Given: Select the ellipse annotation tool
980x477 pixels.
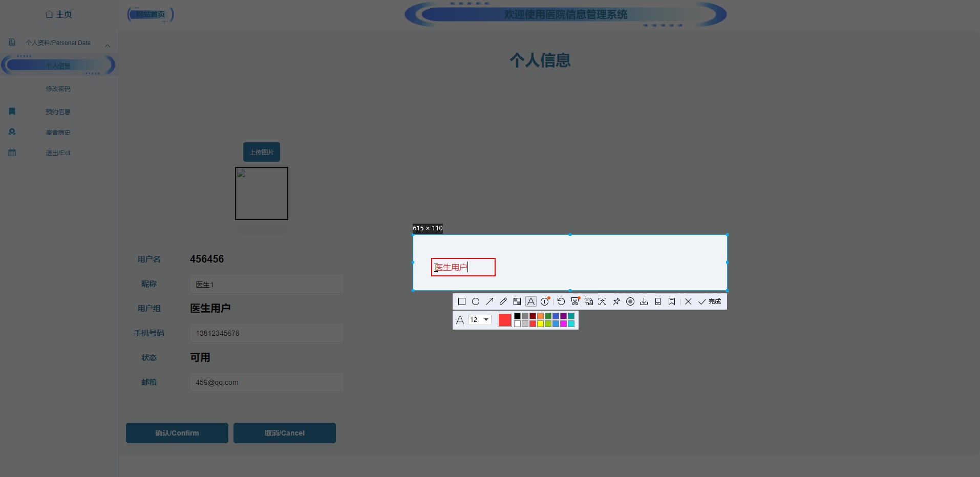Looking at the screenshot, I should tap(476, 301).
